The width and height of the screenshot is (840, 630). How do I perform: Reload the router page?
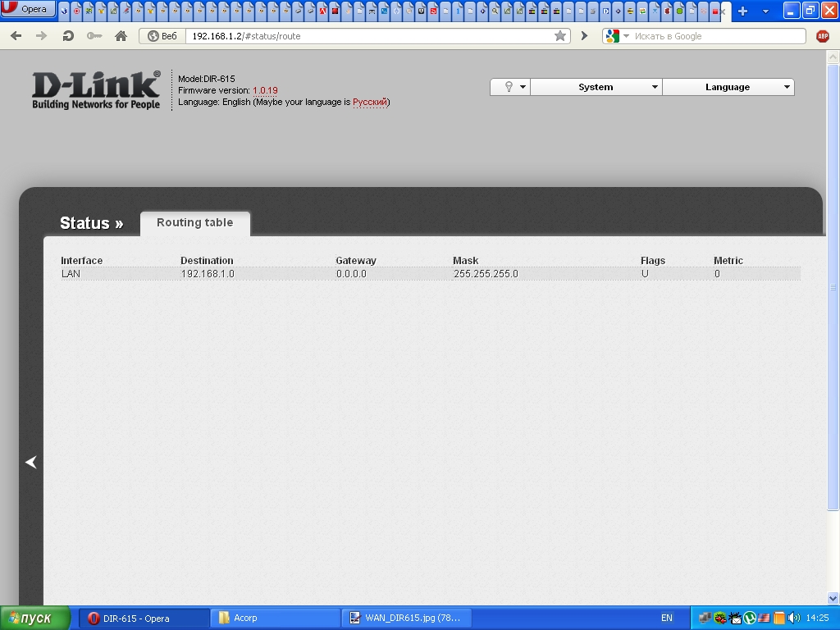point(68,36)
